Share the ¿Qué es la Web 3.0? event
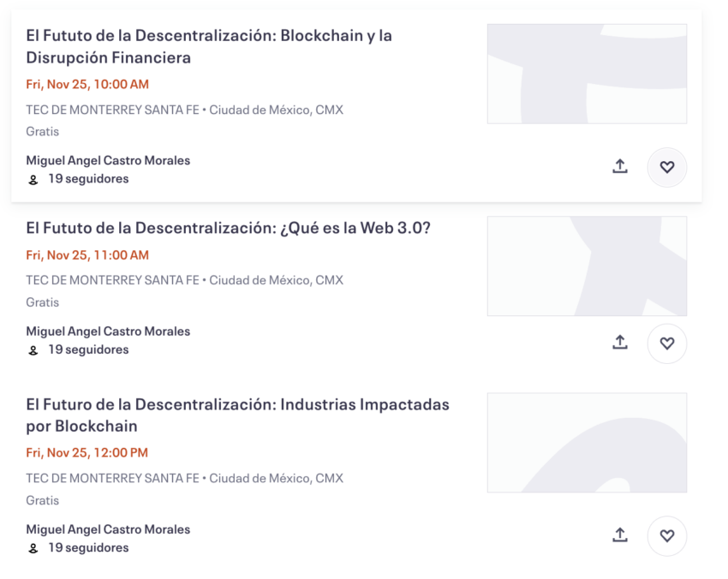This screenshot has height=579, width=728. click(620, 343)
